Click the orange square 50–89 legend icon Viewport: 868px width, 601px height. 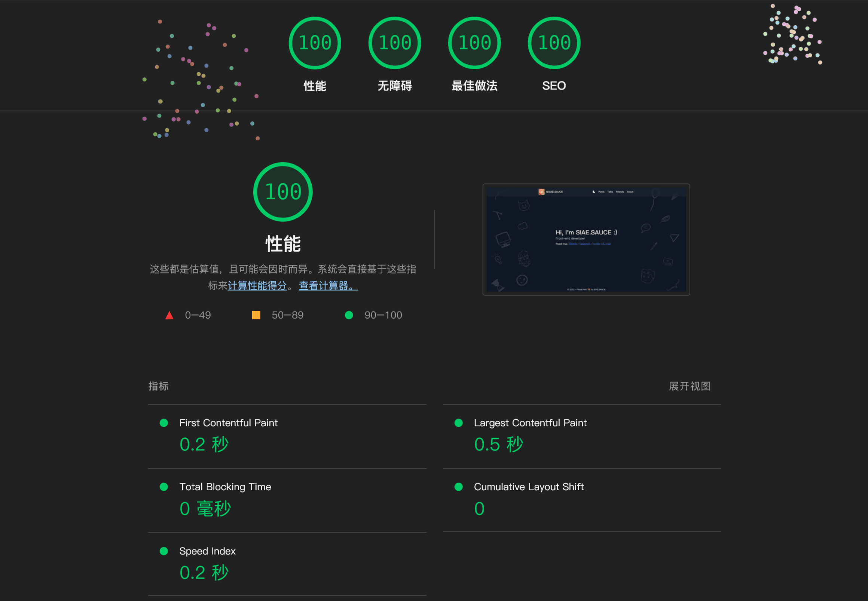[x=256, y=315]
